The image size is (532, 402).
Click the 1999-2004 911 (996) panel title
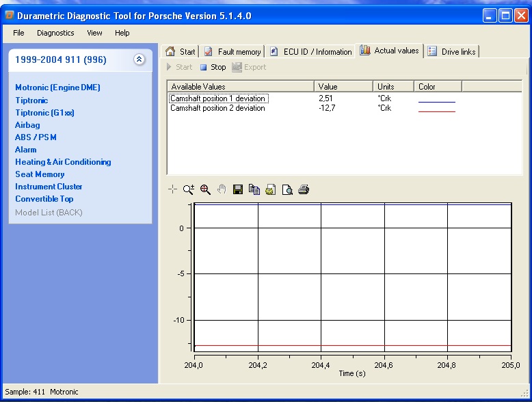(61, 59)
